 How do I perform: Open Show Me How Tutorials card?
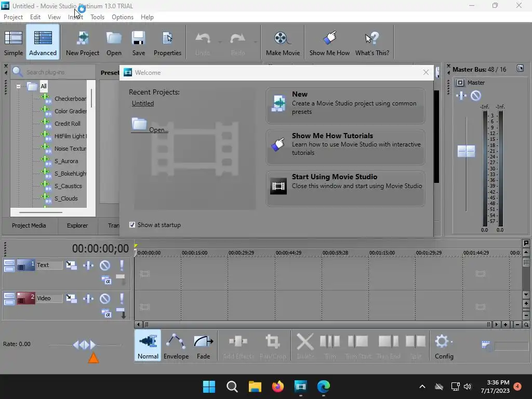345,147
